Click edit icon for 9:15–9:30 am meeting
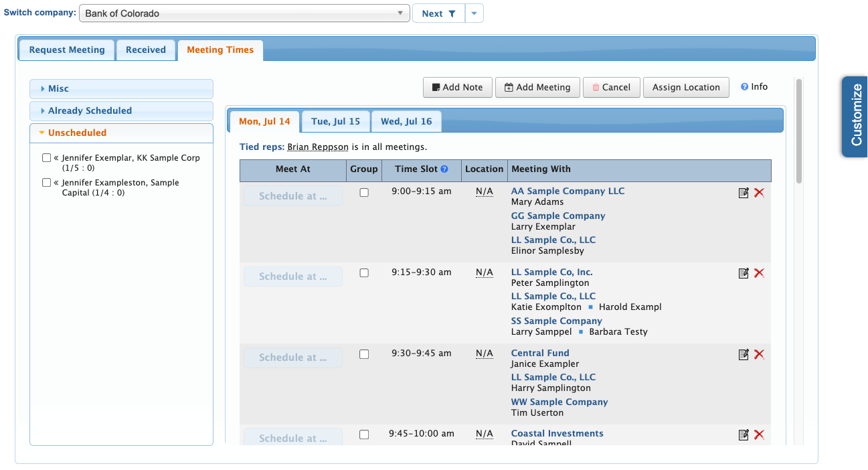Screen dimensions: 868x470 coord(743,273)
